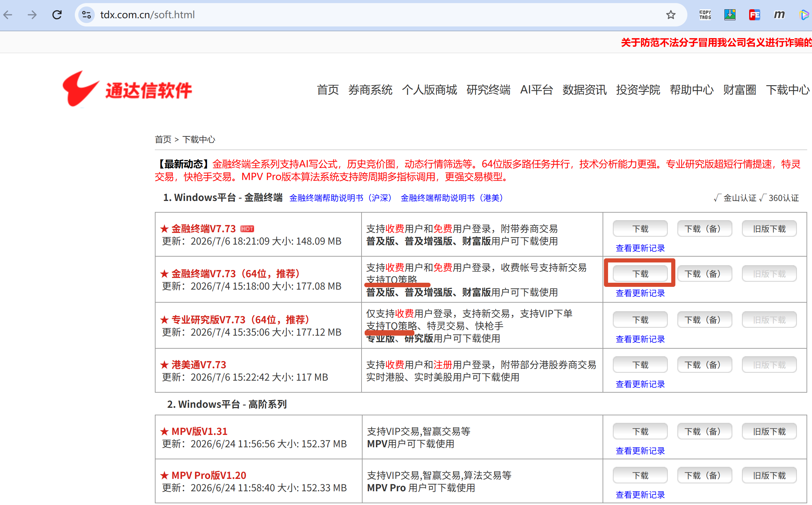Image resolution: width=812 pixels, height=505 pixels.
Task: Click the 通达信软件 logo
Action: click(127, 89)
